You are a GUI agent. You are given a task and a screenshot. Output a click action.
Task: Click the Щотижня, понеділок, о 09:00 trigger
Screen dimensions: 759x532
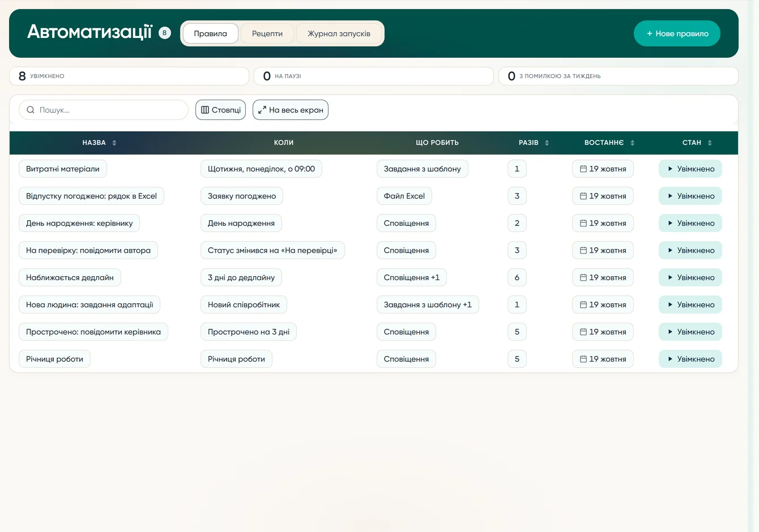(261, 169)
